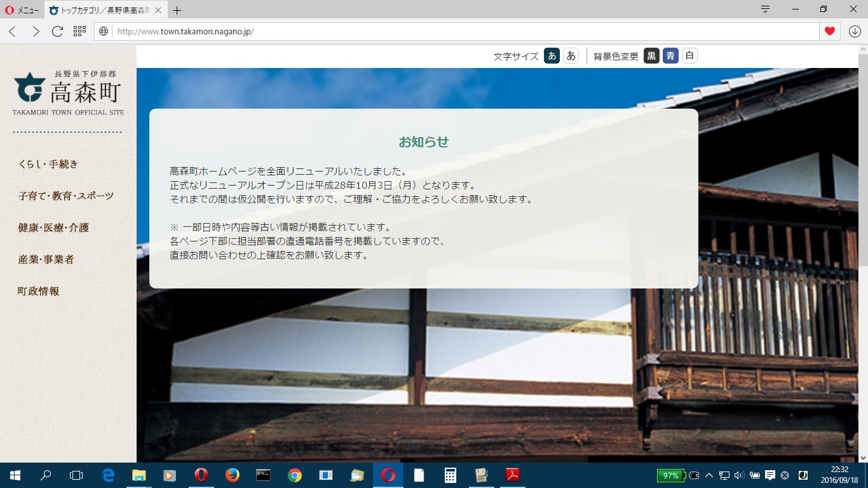The height and width of the screenshot is (488, 868).
Task: Launch Microsoft Edge from taskbar
Action: (x=108, y=475)
